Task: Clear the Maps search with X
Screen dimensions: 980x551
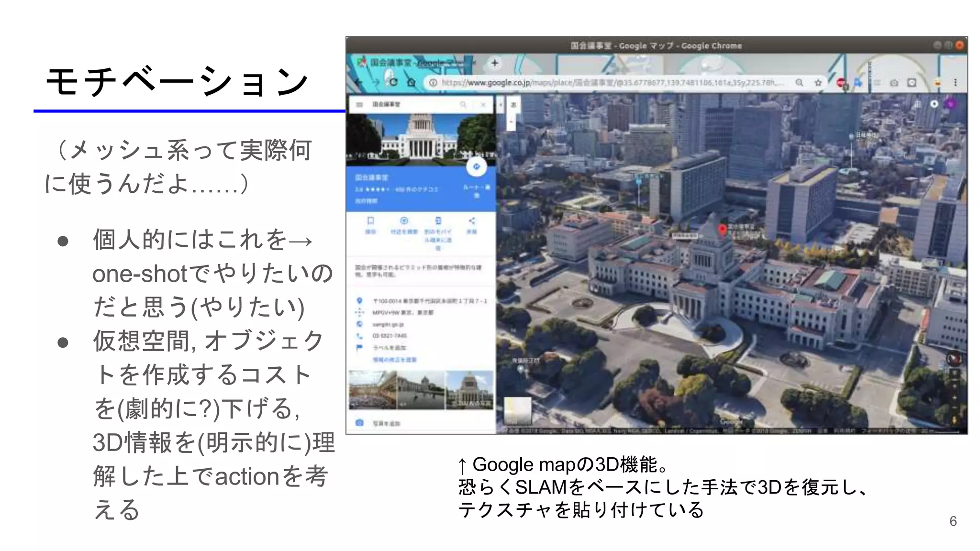Action: [483, 104]
